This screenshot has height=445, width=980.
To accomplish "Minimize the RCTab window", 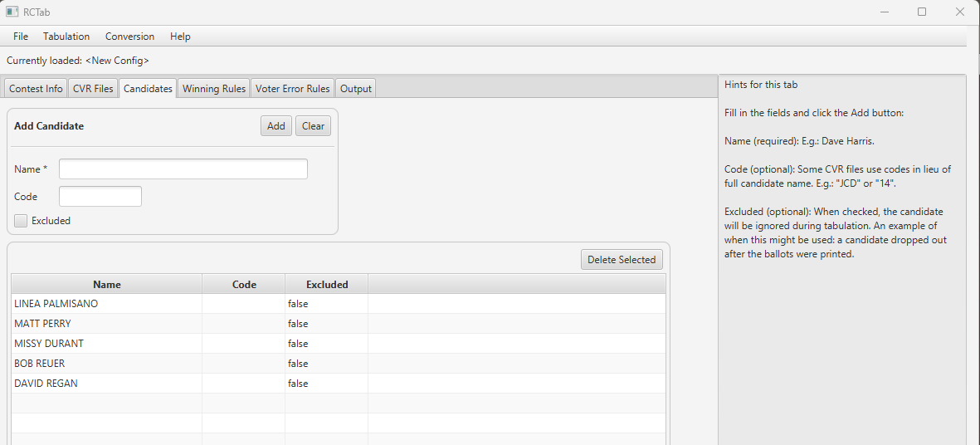I will point(885,12).
